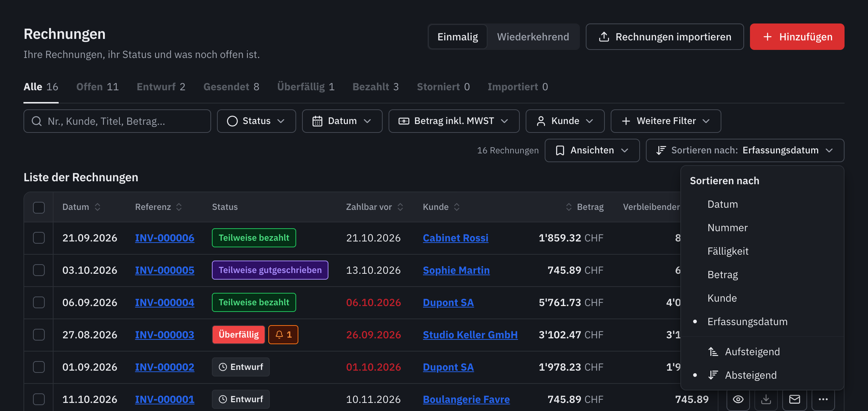Switch to the Überfällig tab

click(x=306, y=87)
